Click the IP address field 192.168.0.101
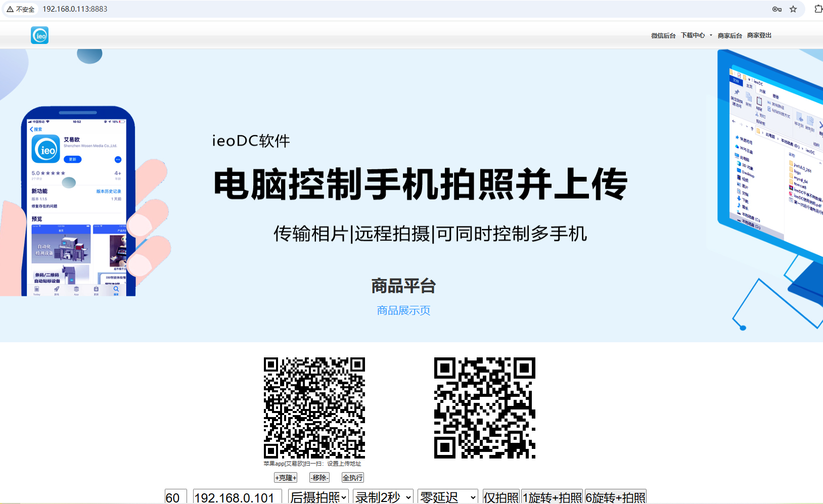The width and height of the screenshot is (823, 504). coord(237,497)
